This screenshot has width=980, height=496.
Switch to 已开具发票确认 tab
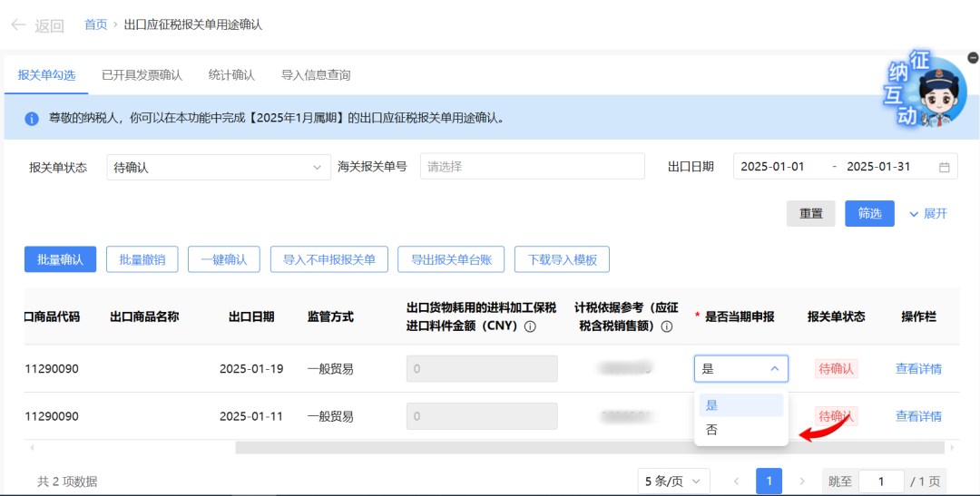pyautogui.click(x=142, y=75)
